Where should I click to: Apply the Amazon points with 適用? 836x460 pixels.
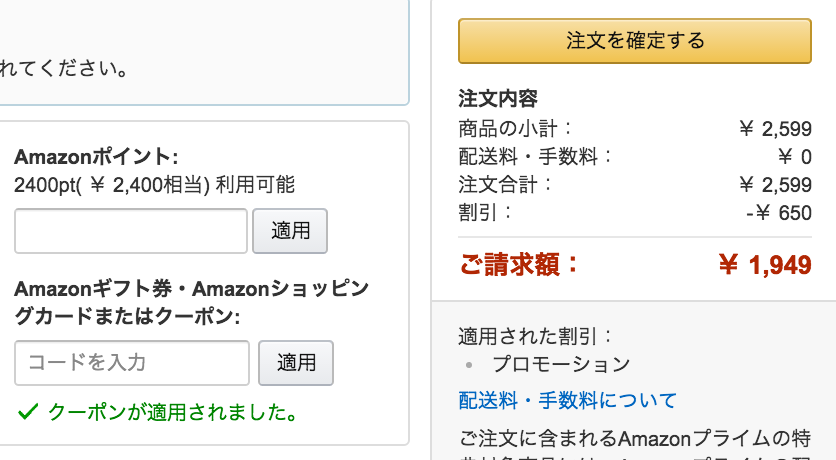point(290,231)
